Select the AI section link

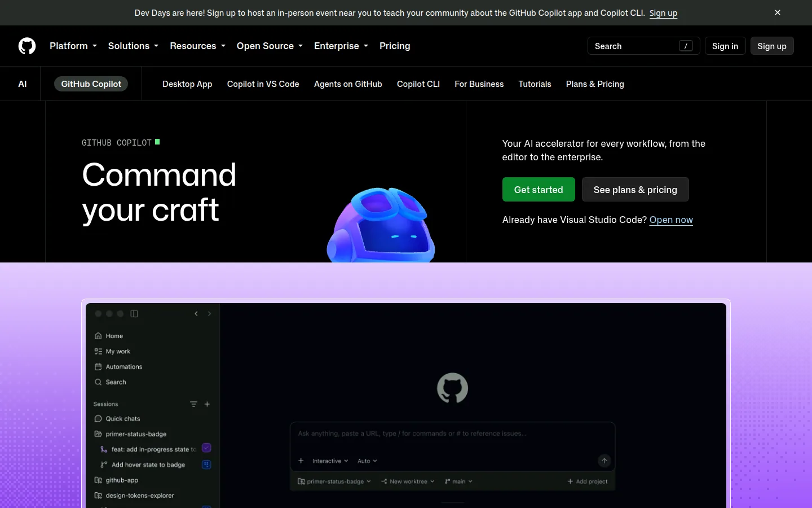point(23,84)
